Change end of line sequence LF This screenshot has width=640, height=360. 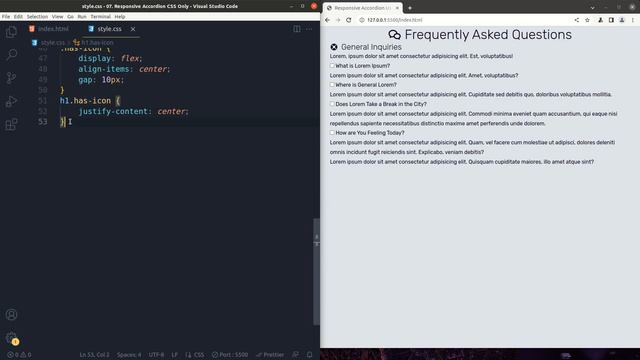pyautogui.click(x=175, y=355)
